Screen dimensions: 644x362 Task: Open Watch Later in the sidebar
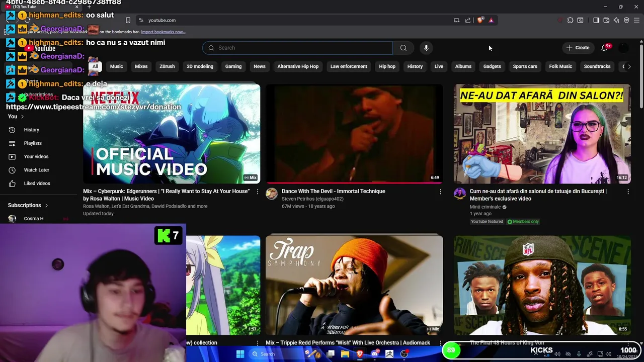coord(37,170)
